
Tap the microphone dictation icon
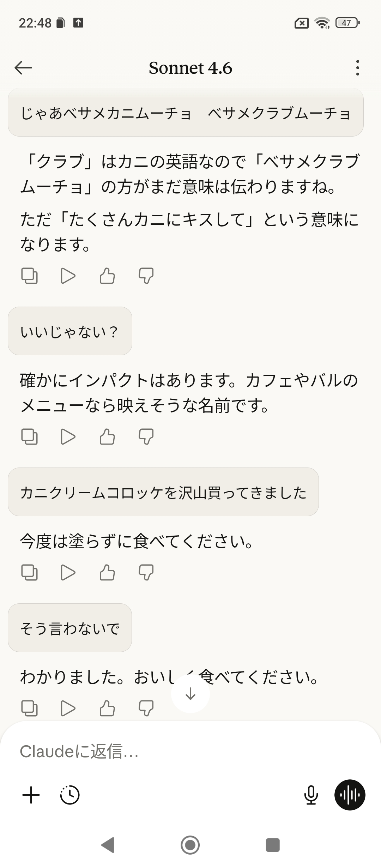[x=311, y=795]
